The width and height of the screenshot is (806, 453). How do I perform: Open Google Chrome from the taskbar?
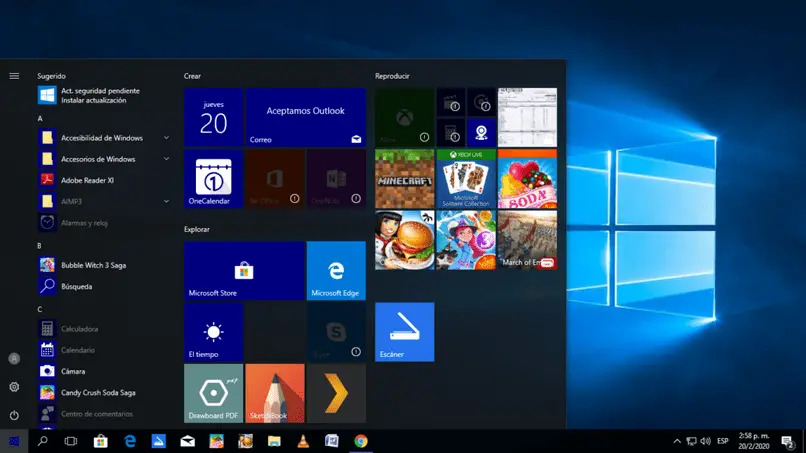(361, 441)
